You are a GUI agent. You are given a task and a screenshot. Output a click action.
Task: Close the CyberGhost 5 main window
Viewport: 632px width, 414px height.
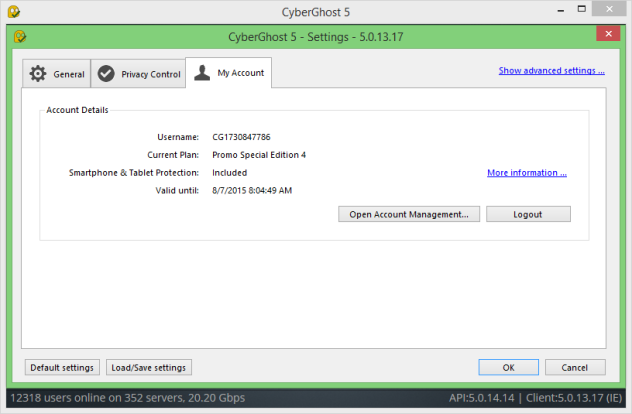point(609,9)
